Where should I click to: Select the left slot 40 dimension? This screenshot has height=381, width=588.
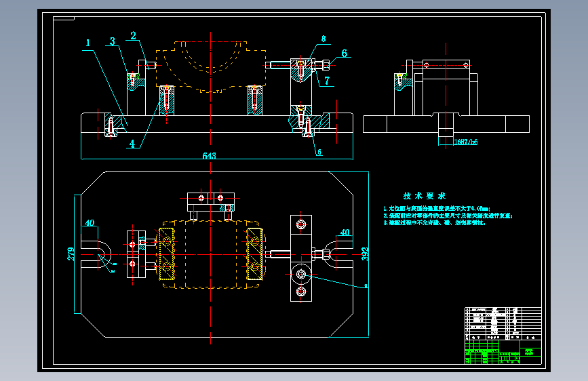pyautogui.click(x=90, y=223)
